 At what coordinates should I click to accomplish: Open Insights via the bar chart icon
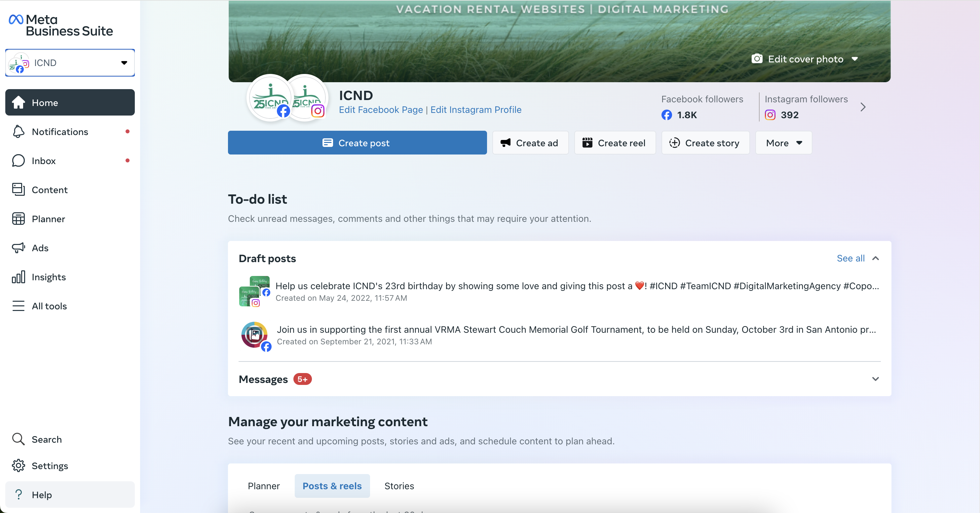click(18, 277)
